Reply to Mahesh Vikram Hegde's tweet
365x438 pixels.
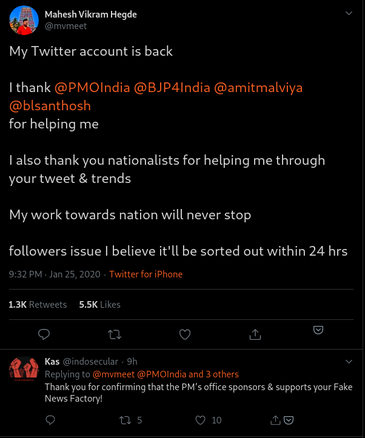tap(44, 334)
